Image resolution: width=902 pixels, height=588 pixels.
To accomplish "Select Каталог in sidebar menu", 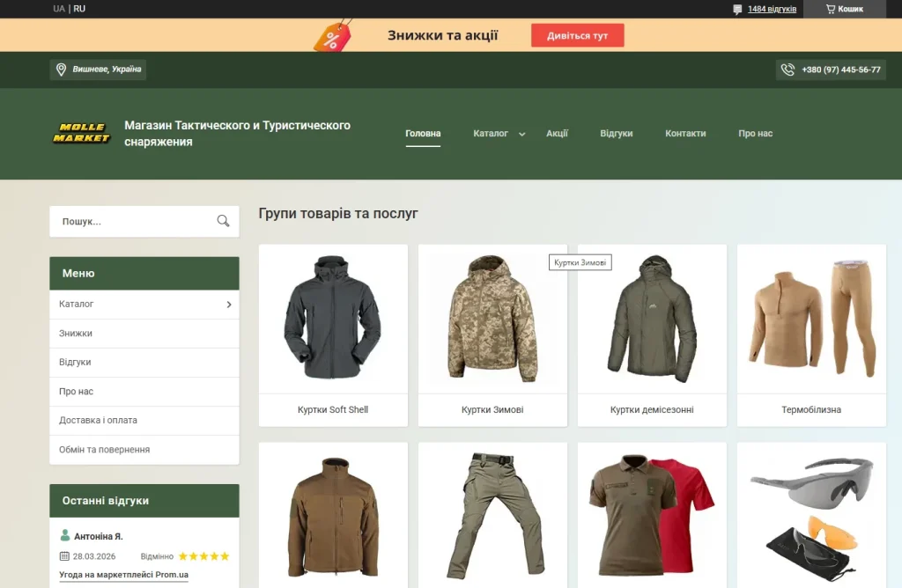I will [144, 304].
